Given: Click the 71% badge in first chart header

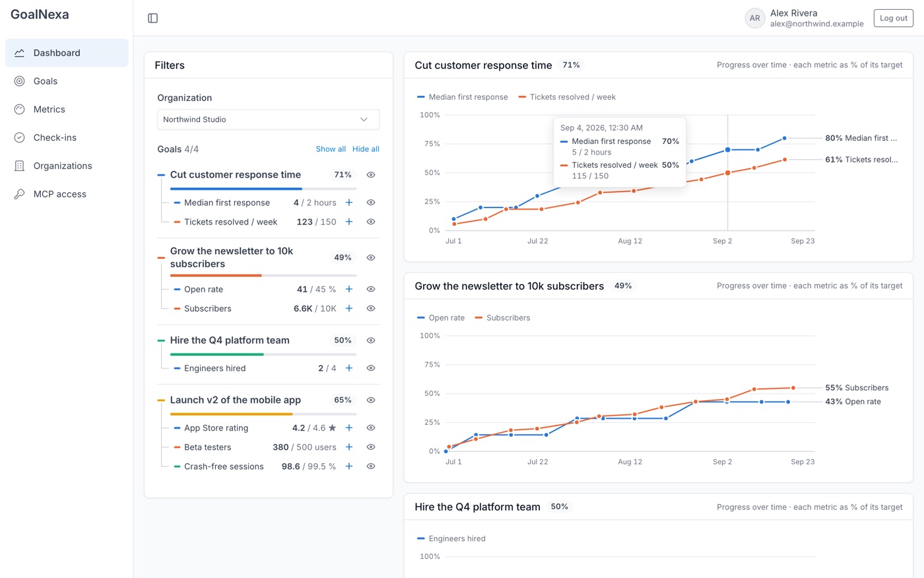Looking at the screenshot, I should point(571,65).
